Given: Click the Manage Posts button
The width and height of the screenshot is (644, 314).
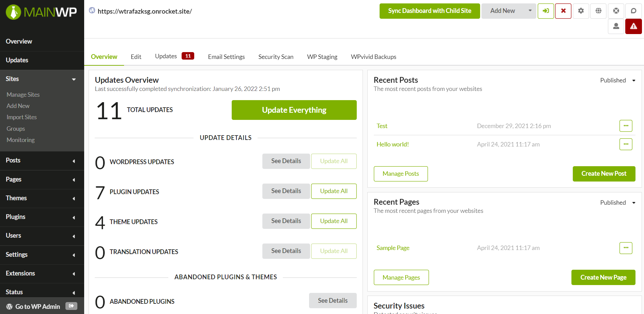Looking at the screenshot, I should tap(401, 174).
